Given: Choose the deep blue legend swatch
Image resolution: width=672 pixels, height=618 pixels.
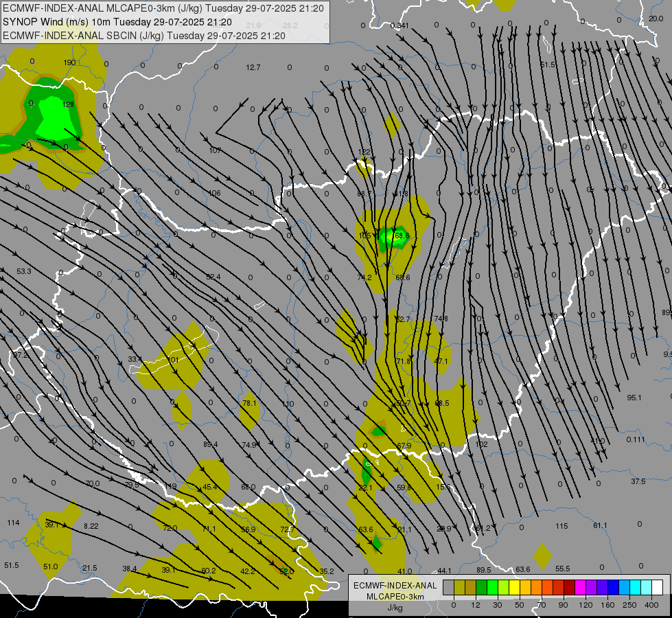Looking at the screenshot, I should pyautogui.click(x=614, y=588).
